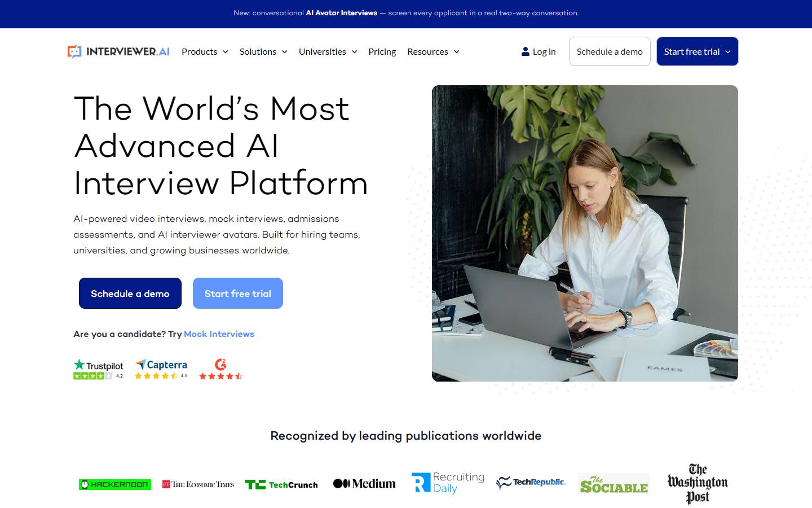
Task: Click the "Are you a candidate? Try" text
Action: [x=127, y=334]
